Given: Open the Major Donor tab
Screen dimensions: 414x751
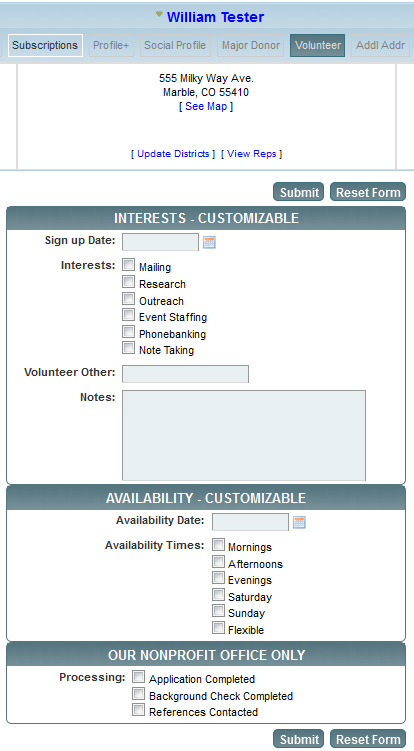Looking at the screenshot, I should pos(251,46).
